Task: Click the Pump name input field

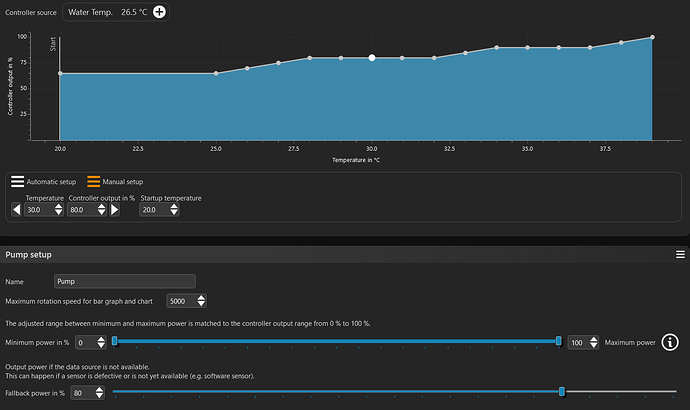Action: point(124,282)
